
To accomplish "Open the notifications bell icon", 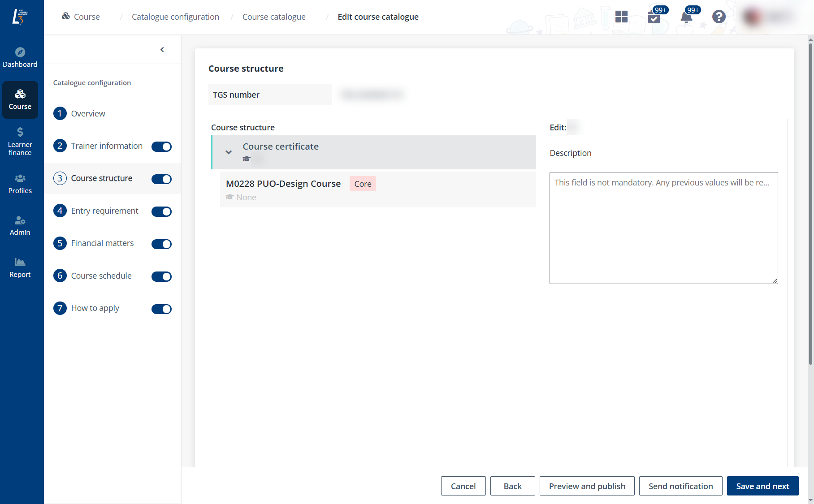I will (686, 17).
